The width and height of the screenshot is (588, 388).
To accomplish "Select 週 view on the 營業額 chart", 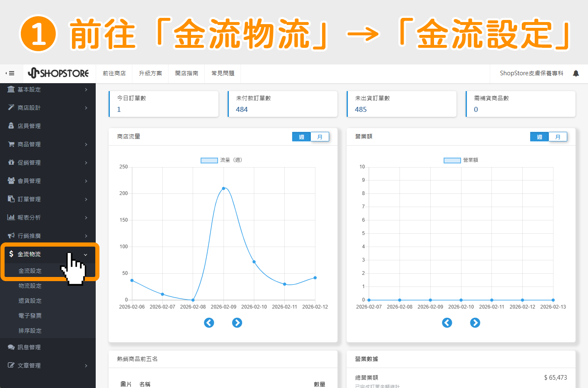I will pyautogui.click(x=539, y=136).
